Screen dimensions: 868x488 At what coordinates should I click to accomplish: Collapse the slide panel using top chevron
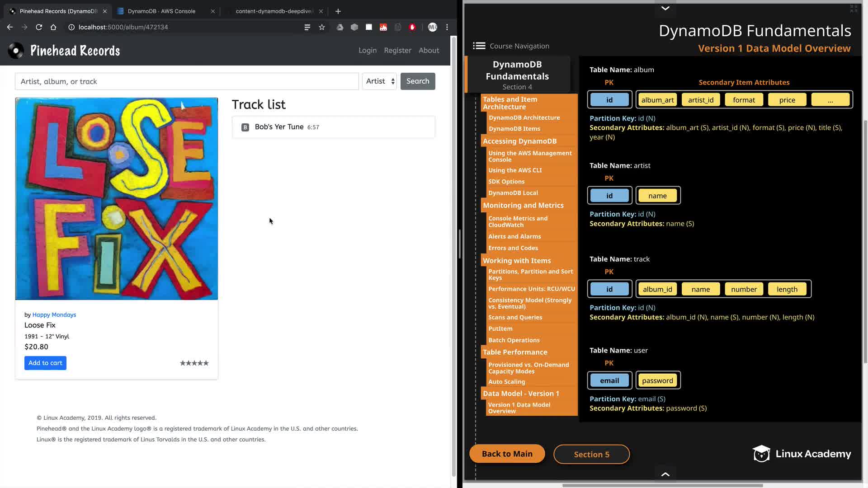click(665, 8)
